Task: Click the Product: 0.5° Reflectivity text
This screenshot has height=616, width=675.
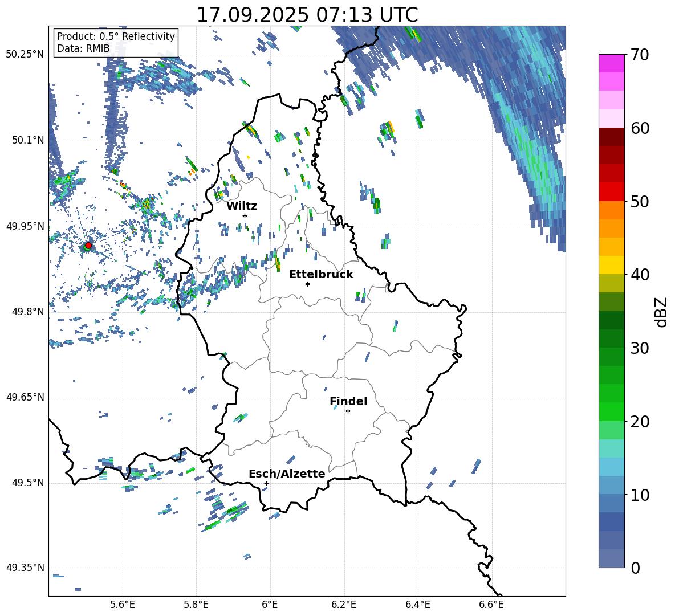Action: pos(116,36)
